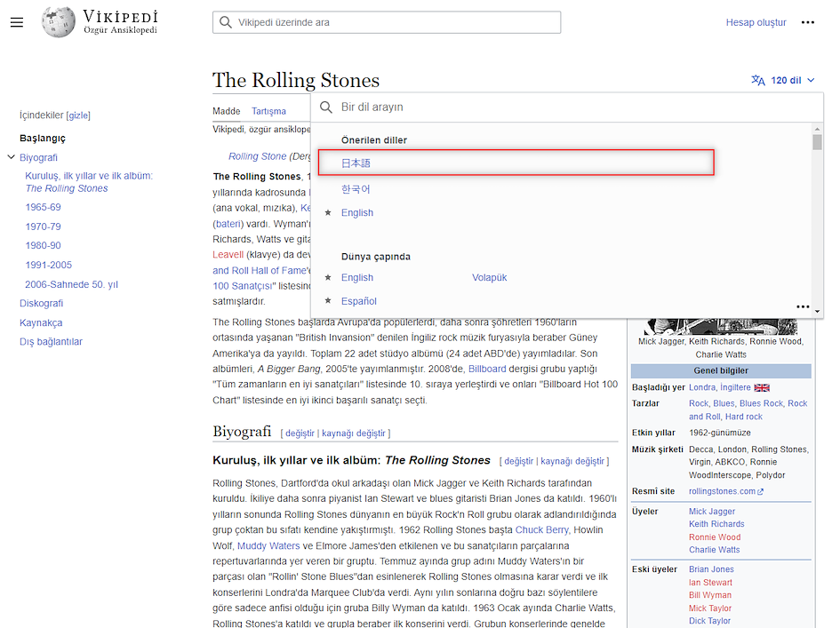The width and height of the screenshot is (840, 628).
Task: Open the Dick Taylor link
Action: pos(709,621)
